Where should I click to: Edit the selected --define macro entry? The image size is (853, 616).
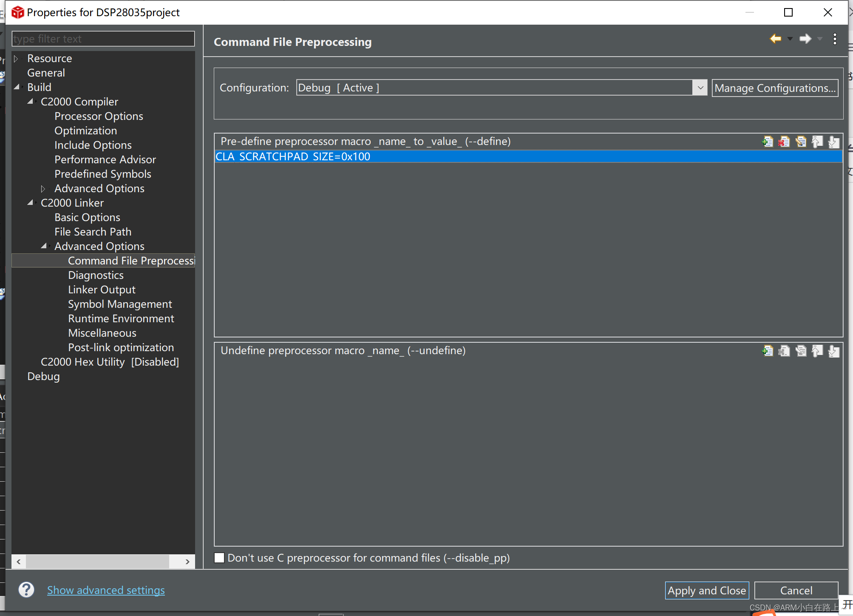[x=801, y=142]
